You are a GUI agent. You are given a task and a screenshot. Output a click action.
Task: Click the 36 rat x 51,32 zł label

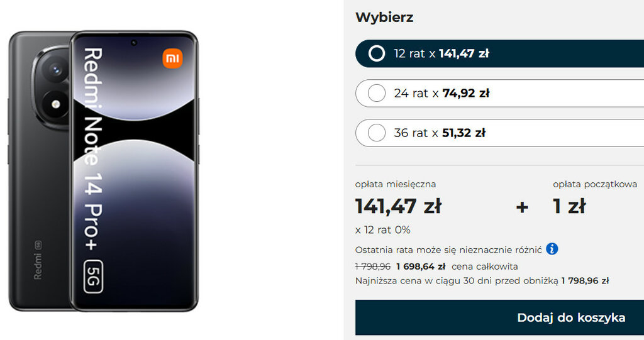point(440,133)
